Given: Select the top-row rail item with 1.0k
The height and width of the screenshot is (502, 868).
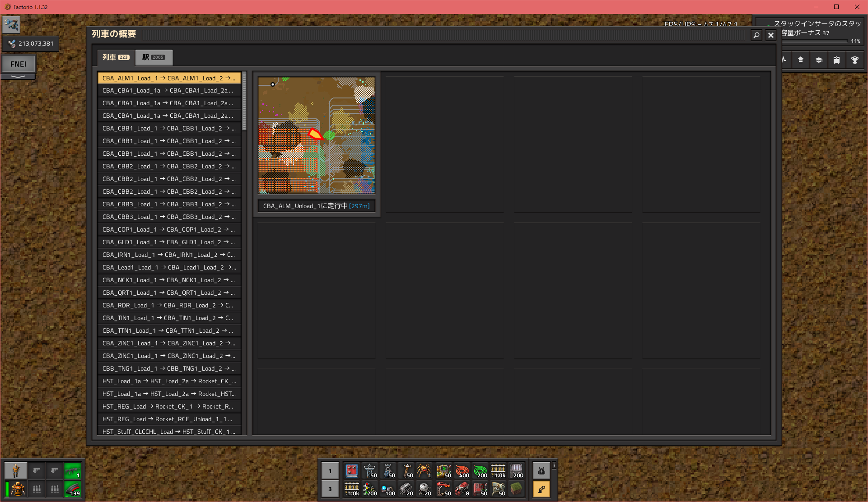Looking at the screenshot, I should coord(498,471).
